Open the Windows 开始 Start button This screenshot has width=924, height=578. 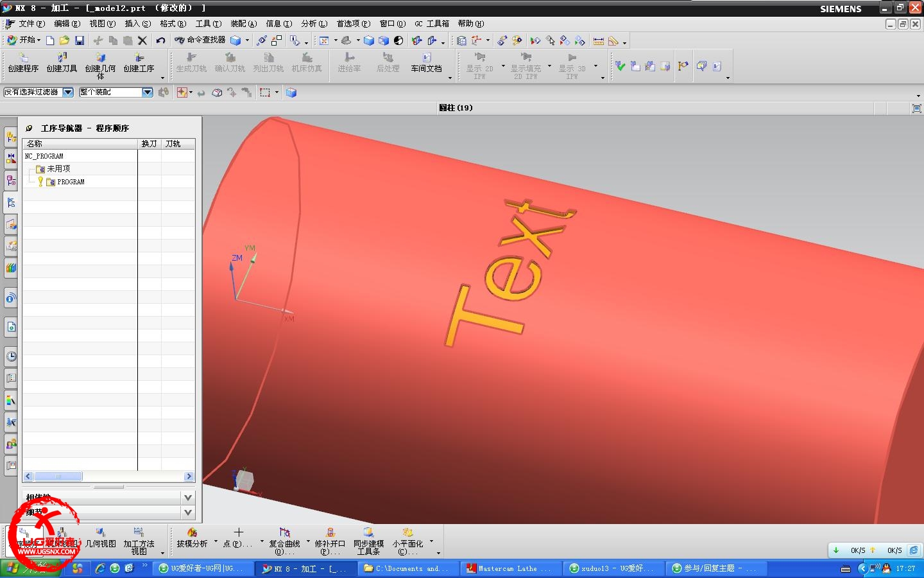pyautogui.click(x=30, y=568)
